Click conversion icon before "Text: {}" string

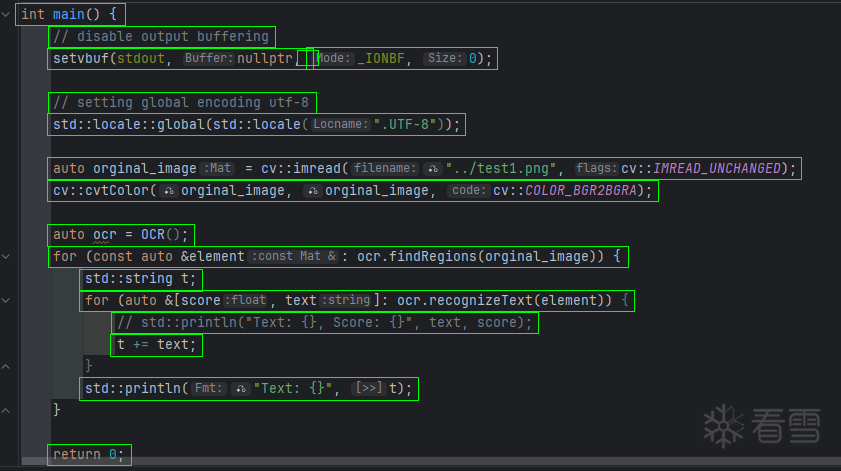241,388
